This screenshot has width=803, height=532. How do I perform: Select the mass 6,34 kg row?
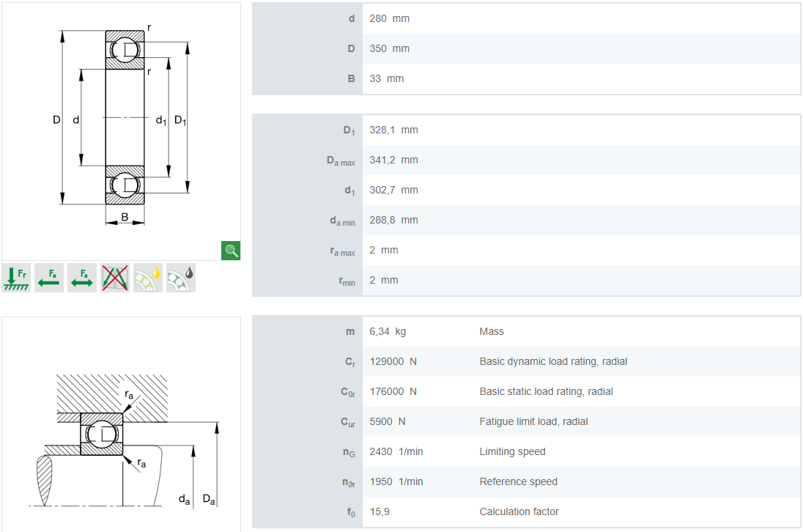pyautogui.click(x=527, y=331)
